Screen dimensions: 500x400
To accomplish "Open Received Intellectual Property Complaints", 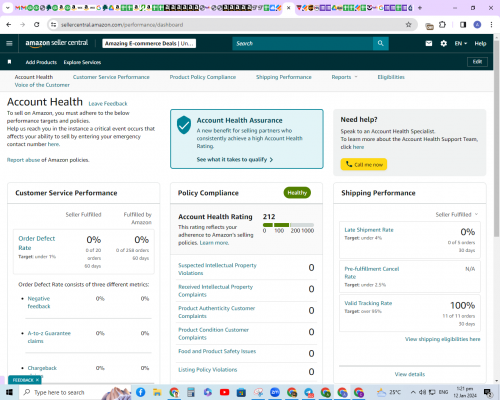I will coord(215,291).
